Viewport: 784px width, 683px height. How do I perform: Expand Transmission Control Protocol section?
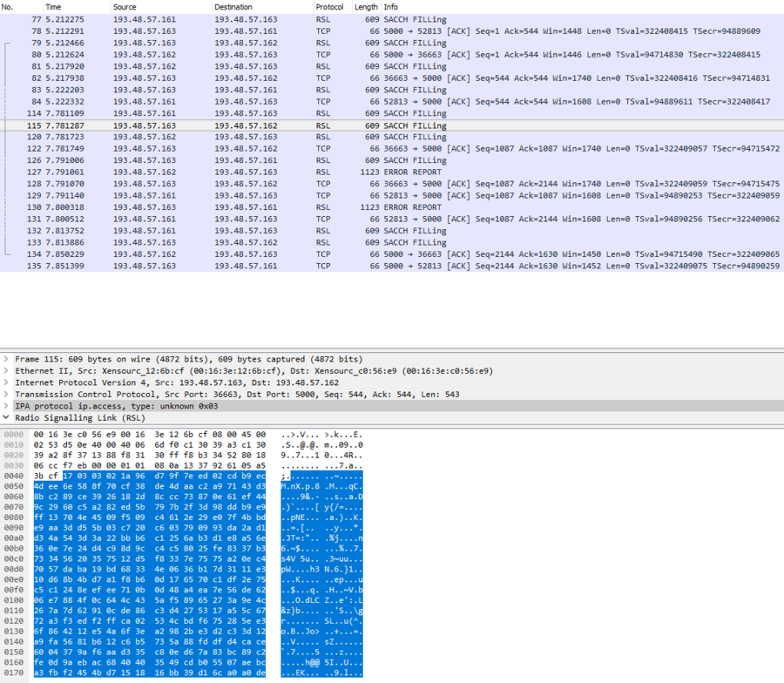point(7,394)
